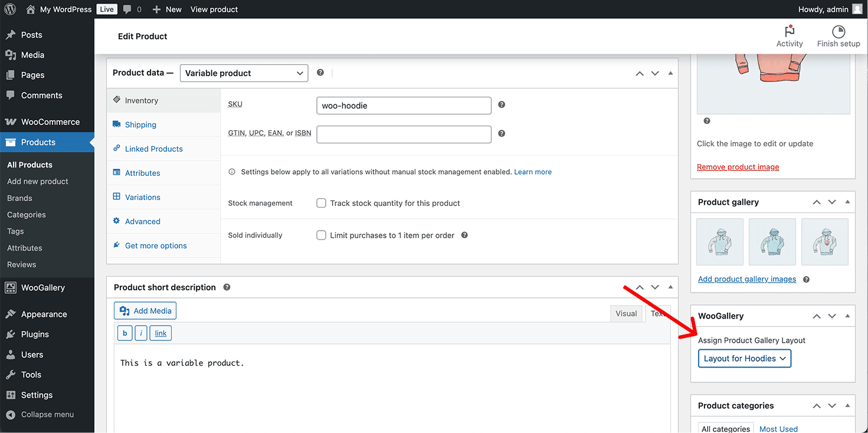Click help icon next to Sold individually

pos(464,235)
